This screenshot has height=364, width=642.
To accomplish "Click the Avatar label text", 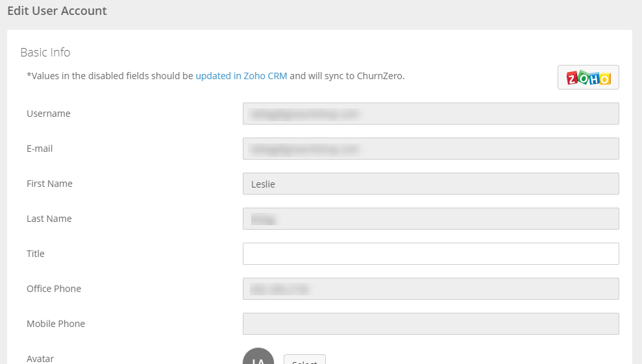I will (x=40, y=359).
